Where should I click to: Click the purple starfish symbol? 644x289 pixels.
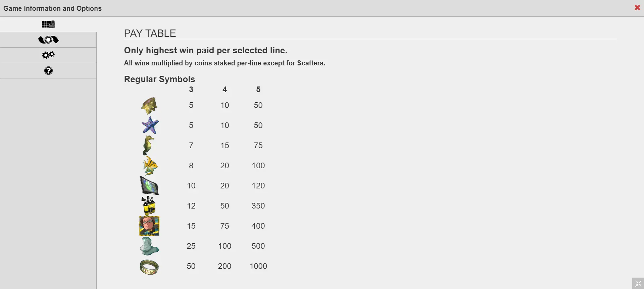point(150,125)
